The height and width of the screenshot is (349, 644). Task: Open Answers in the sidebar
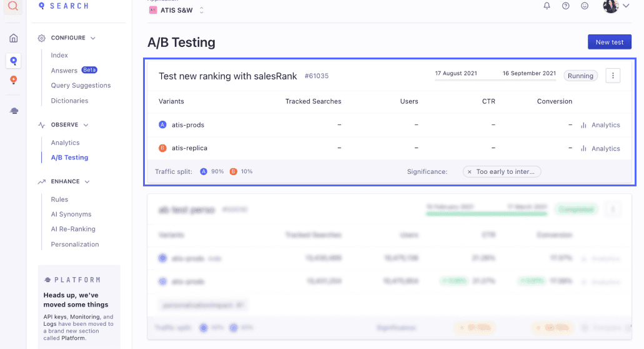[64, 71]
